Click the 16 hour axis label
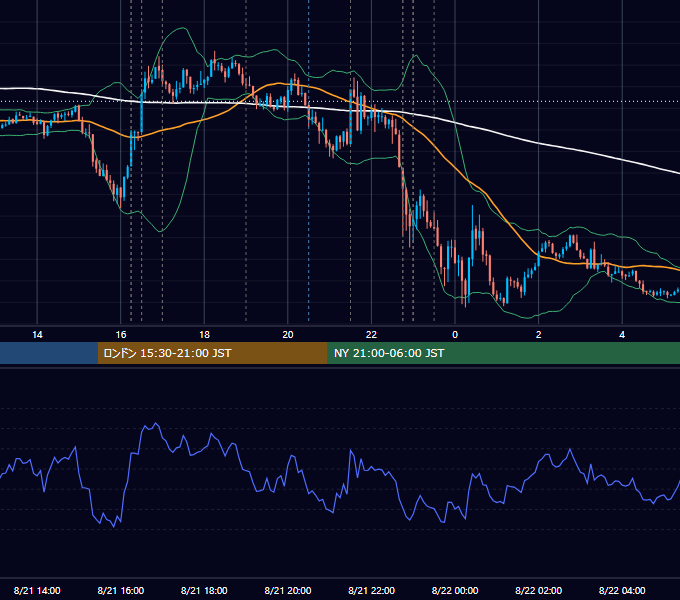 pos(121,335)
